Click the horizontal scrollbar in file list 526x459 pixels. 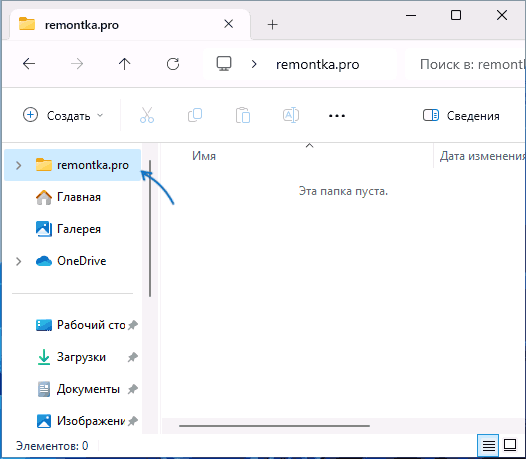[x=274, y=426]
